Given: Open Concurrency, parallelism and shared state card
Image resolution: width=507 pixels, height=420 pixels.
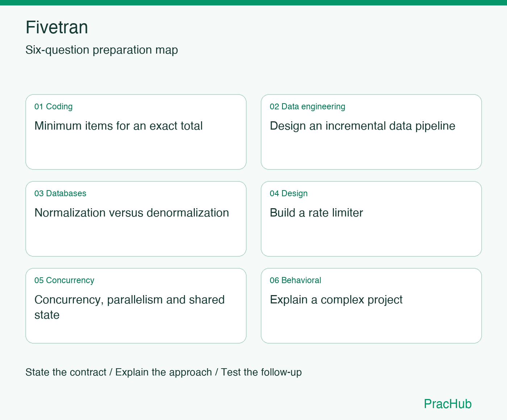Looking at the screenshot, I should [136, 306].
